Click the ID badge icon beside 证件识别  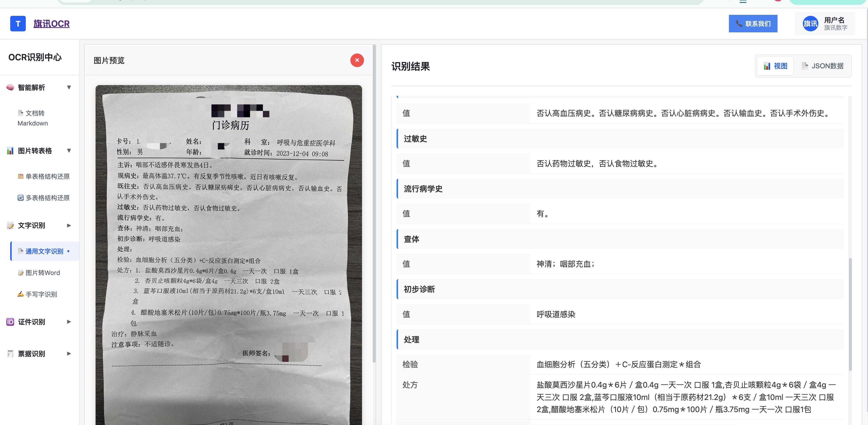pyautogui.click(x=10, y=322)
